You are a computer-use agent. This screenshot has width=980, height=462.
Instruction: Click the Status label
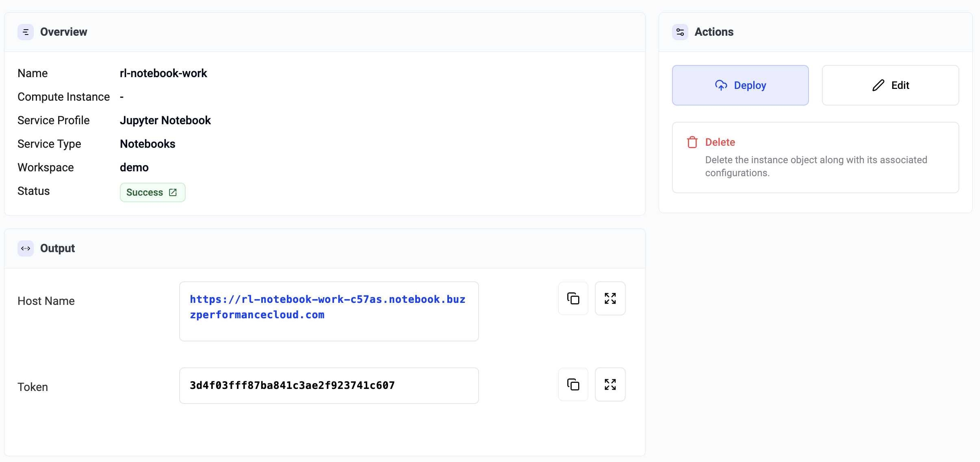click(x=34, y=191)
